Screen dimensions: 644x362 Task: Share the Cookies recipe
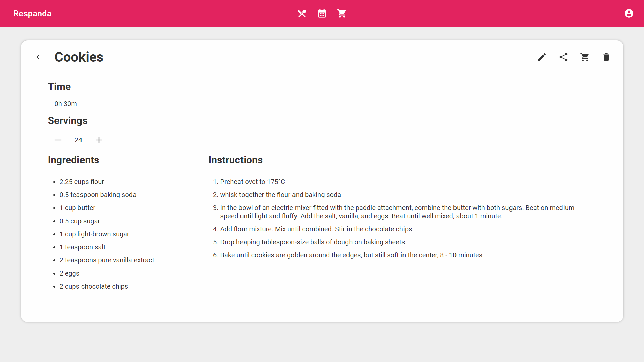pos(563,57)
